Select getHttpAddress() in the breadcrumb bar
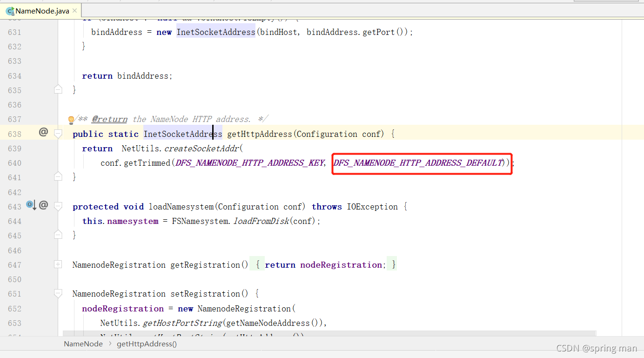The image size is (644, 358). click(147, 344)
